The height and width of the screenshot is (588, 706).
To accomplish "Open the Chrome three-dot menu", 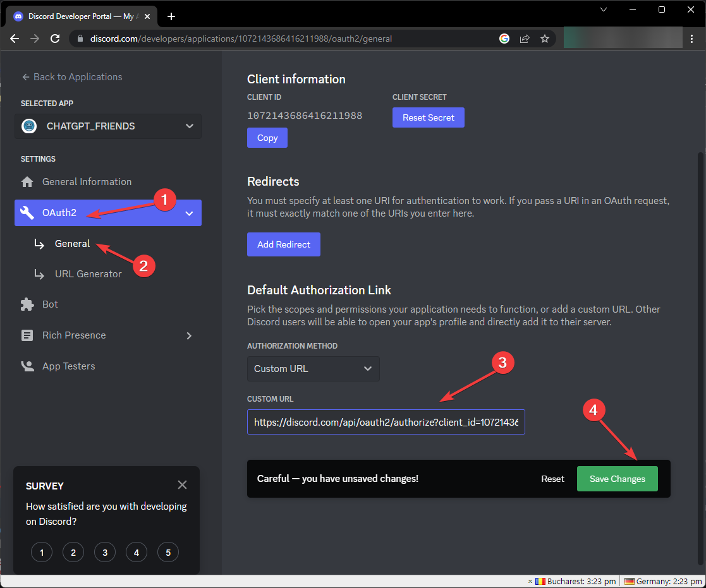I will click(x=692, y=39).
